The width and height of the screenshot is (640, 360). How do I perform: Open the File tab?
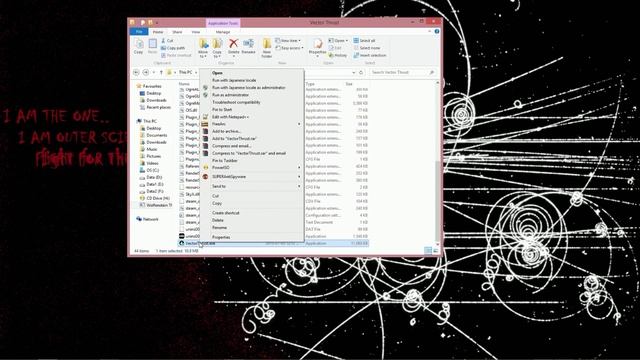point(139,31)
